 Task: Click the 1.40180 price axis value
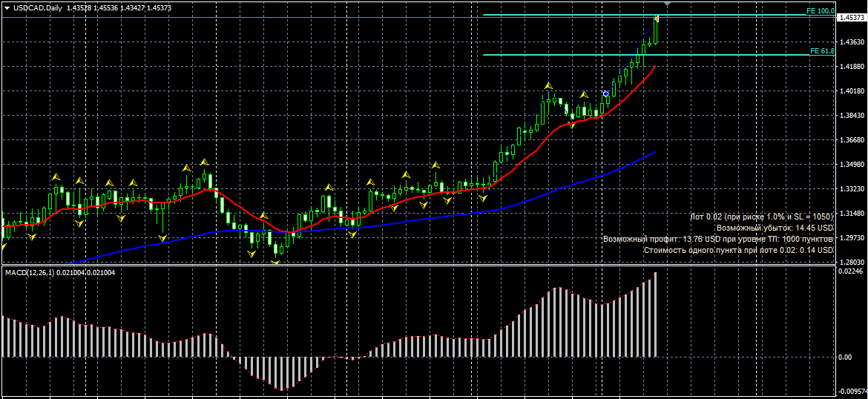[851, 90]
